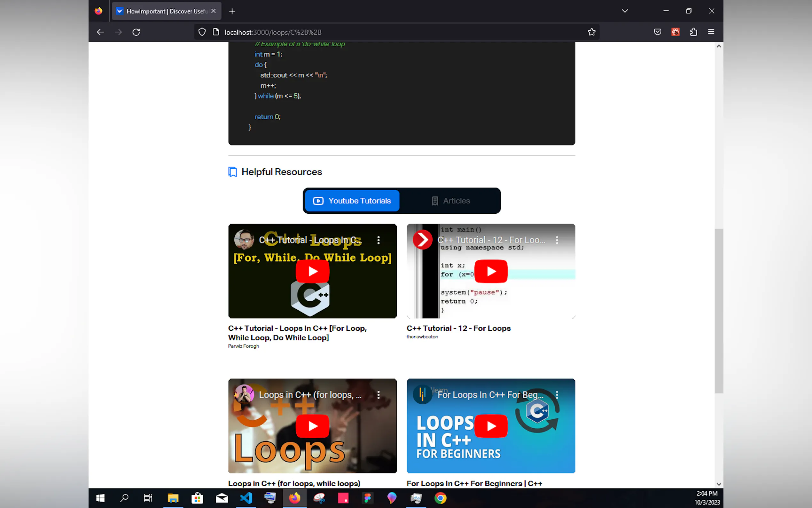The image size is (812, 508).
Task: Click the page scrollbar down arrow
Action: pos(719,484)
